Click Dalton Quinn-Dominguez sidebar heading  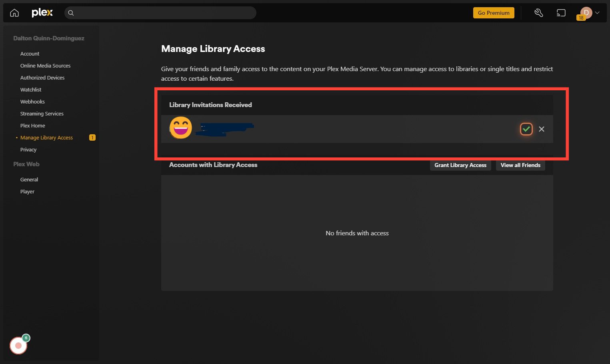(x=49, y=38)
